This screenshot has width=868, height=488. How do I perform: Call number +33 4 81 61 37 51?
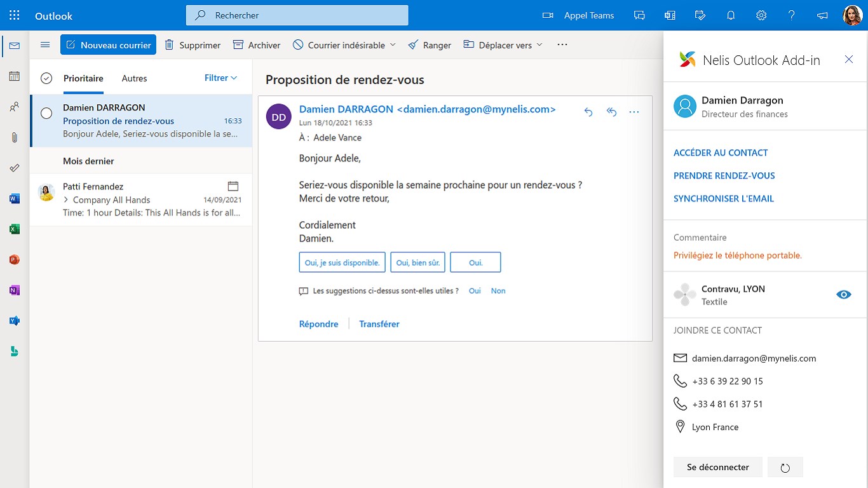[728, 404]
